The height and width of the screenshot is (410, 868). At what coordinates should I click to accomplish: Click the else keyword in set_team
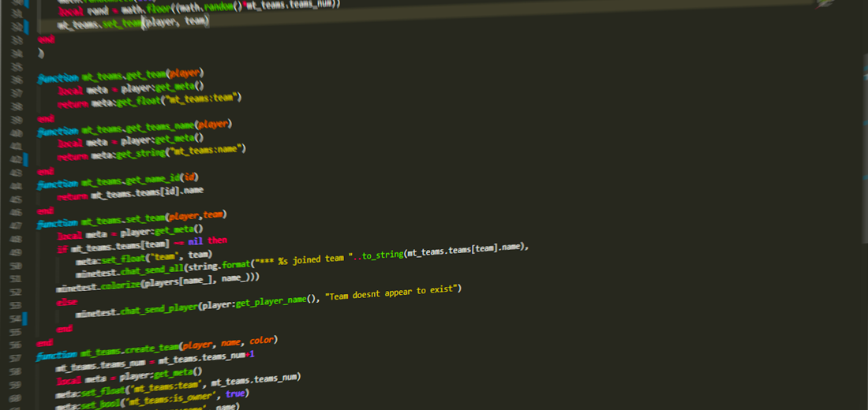pos(67,301)
